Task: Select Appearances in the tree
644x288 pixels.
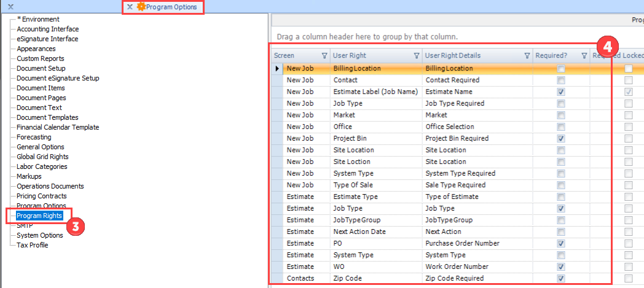Action: [x=36, y=49]
